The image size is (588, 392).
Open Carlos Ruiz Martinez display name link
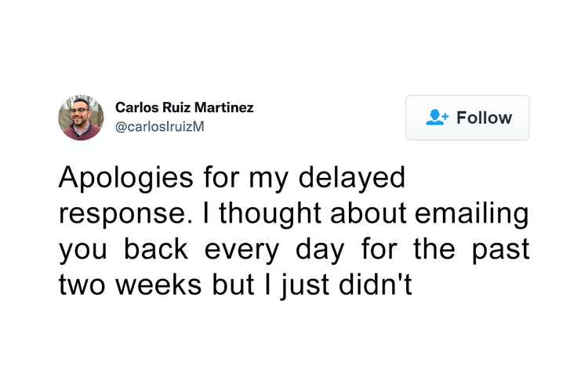tap(184, 107)
